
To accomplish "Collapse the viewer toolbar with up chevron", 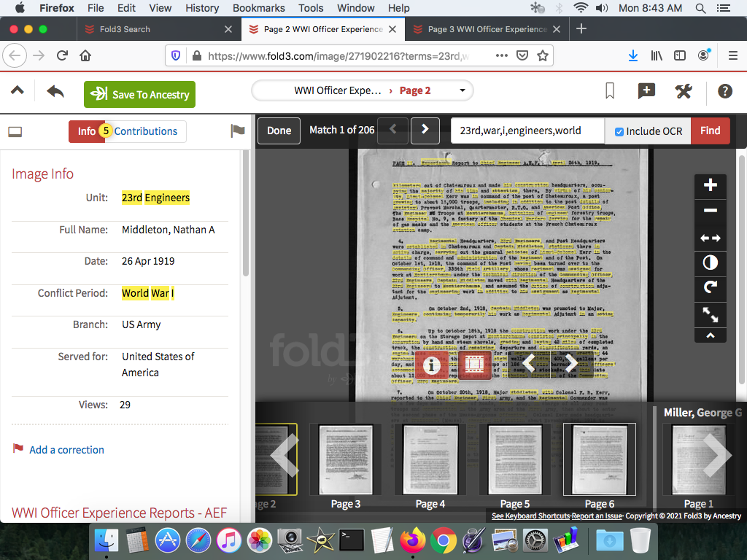I will [x=710, y=336].
